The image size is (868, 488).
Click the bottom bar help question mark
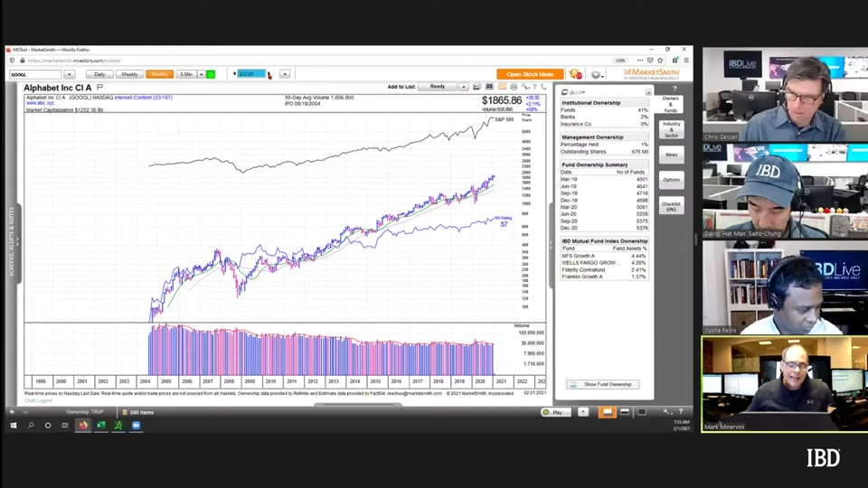click(681, 412)
